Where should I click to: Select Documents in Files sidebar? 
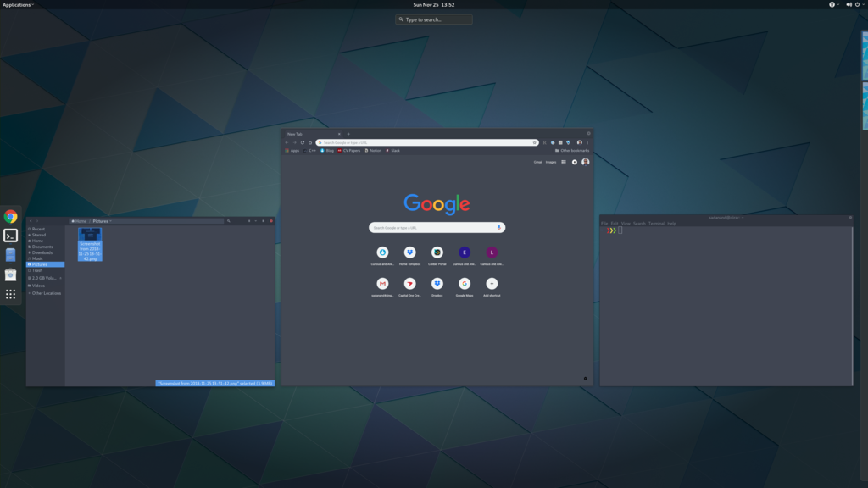46,247
